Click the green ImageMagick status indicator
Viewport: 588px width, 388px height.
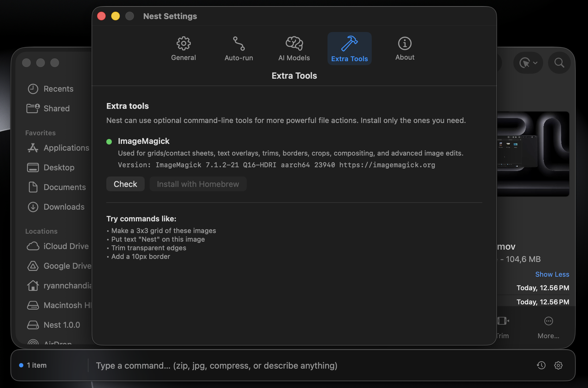(109, 141)
